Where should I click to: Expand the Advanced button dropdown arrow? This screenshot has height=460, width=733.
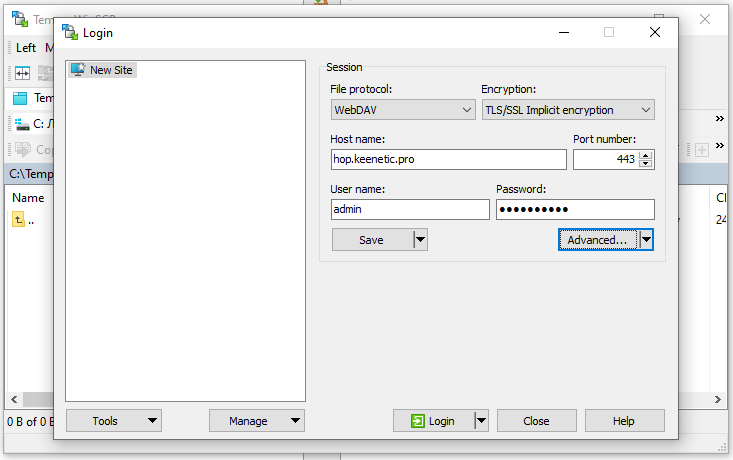[x=646, y=240]
